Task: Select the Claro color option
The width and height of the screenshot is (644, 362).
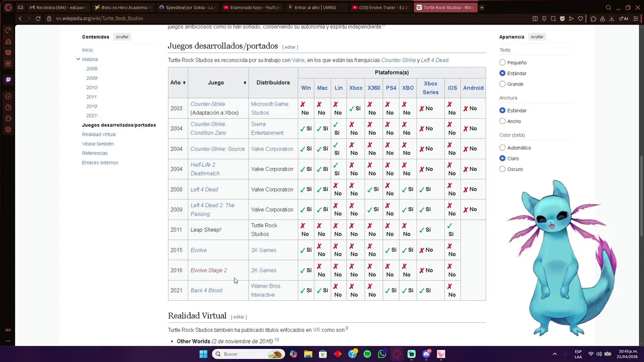Action: pos(502,158)
